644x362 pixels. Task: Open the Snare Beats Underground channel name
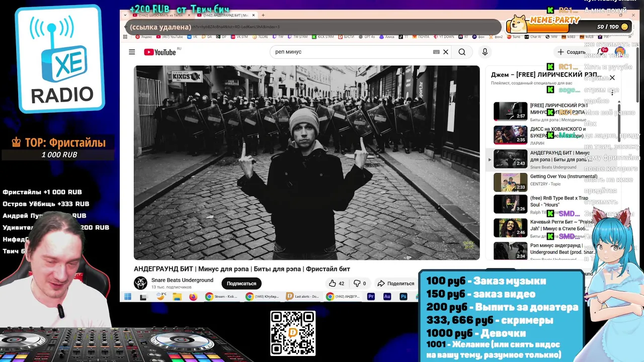(x=182, y=280)
